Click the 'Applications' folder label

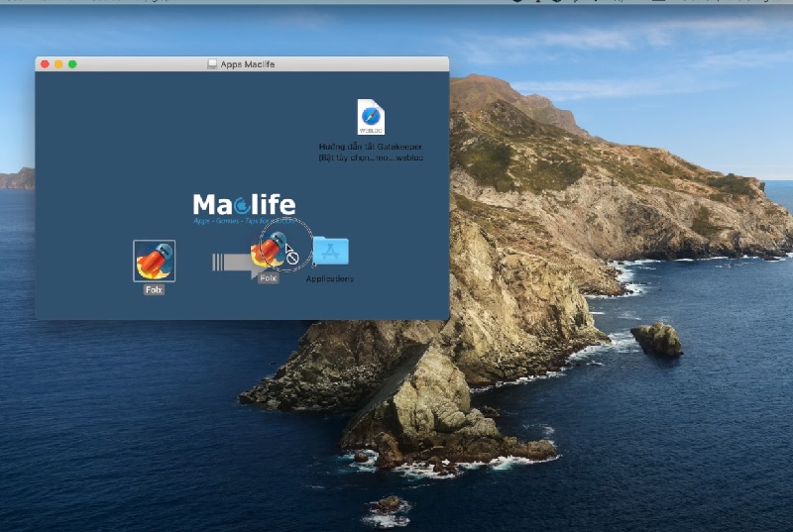coord(330,279)
